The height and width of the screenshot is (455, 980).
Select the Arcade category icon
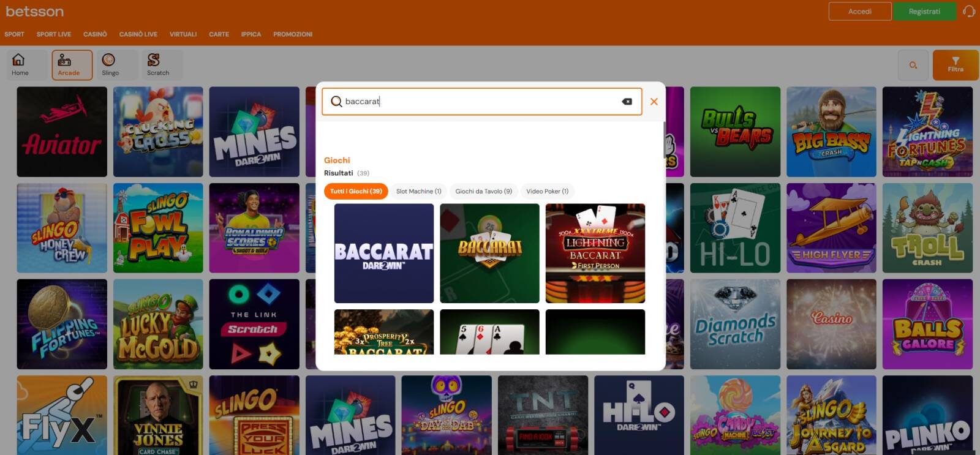point(69,64)
